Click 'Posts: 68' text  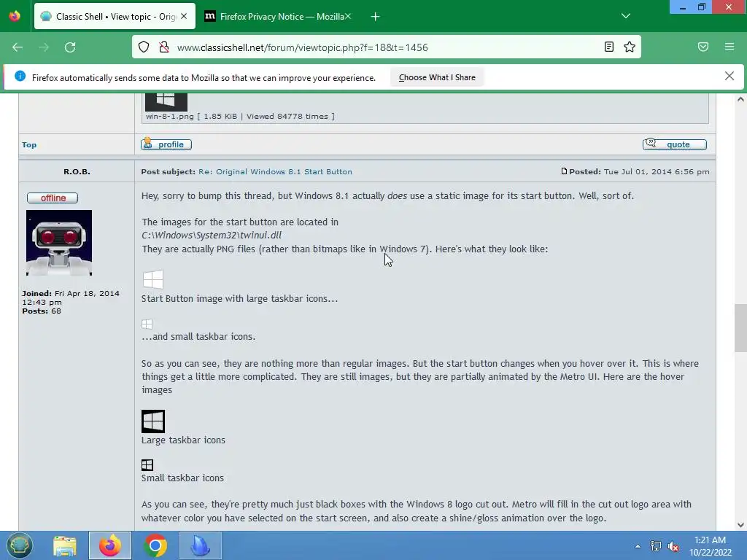pos(42,311)
